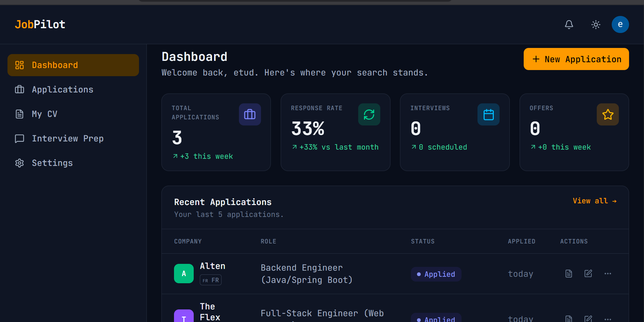The image size is (644, 322).
Task: Click the STATUS column header
Action: pyautogui.click(x=423, y=241)
